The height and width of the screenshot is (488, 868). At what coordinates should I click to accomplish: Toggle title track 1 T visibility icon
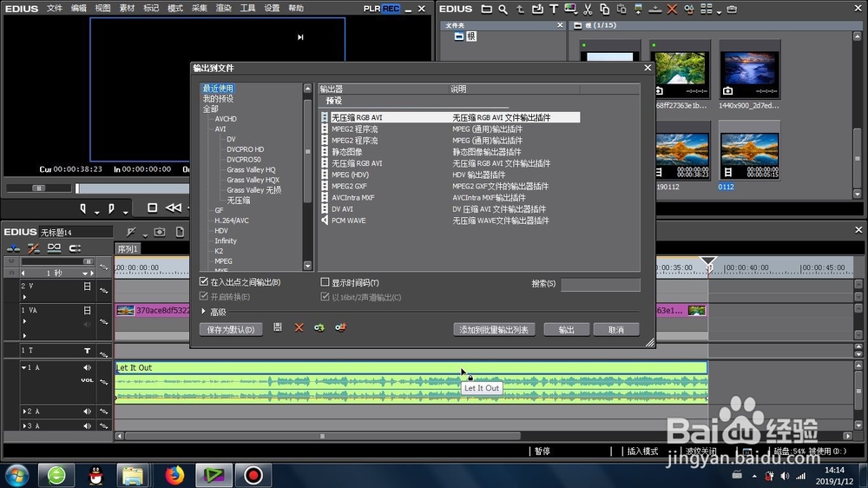click(87, 351)
